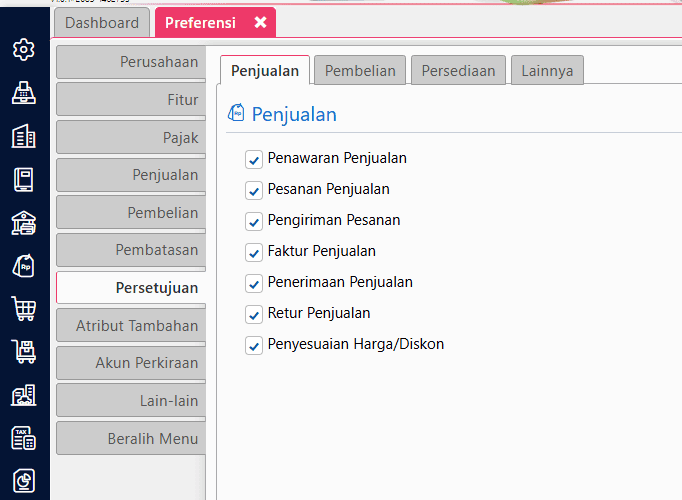Image resolution: width=682 pixels, height=500 pixels.
Task: Open Pajak preference section
Action: point(131,137)
